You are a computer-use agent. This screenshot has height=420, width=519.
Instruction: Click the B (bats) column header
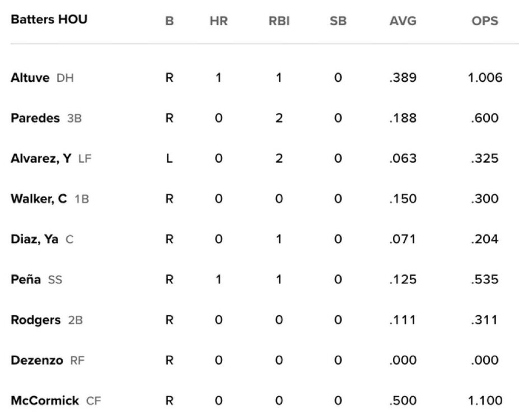pos(170,21)
